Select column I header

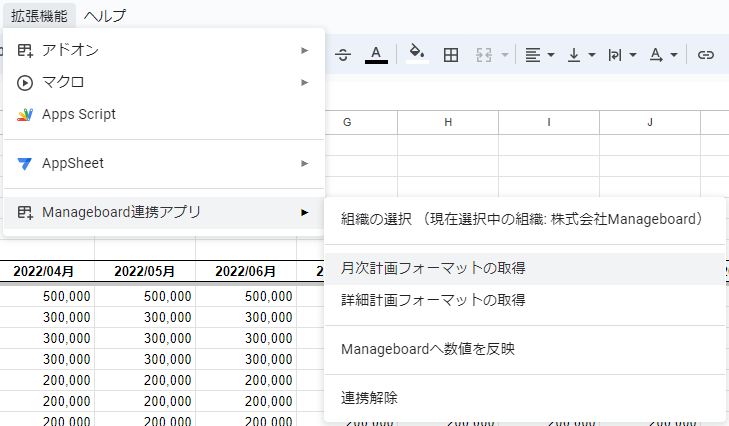(x=549, y=122)
